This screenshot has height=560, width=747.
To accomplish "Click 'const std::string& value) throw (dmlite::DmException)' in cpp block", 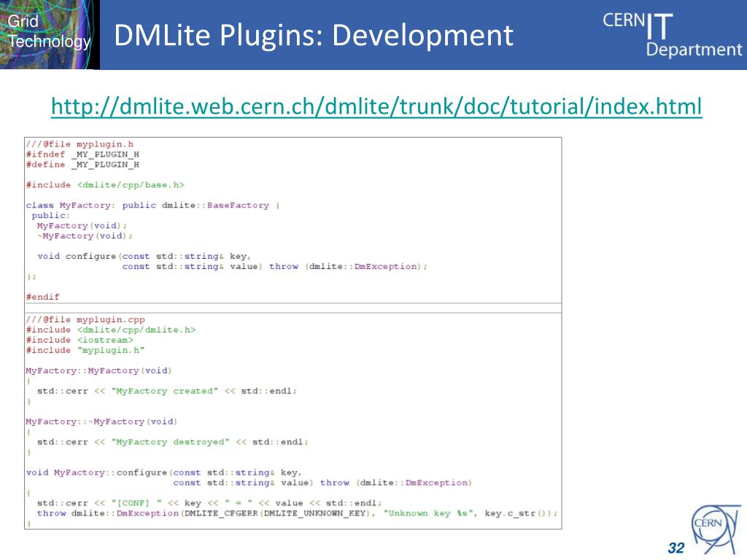I will (322, 483).
